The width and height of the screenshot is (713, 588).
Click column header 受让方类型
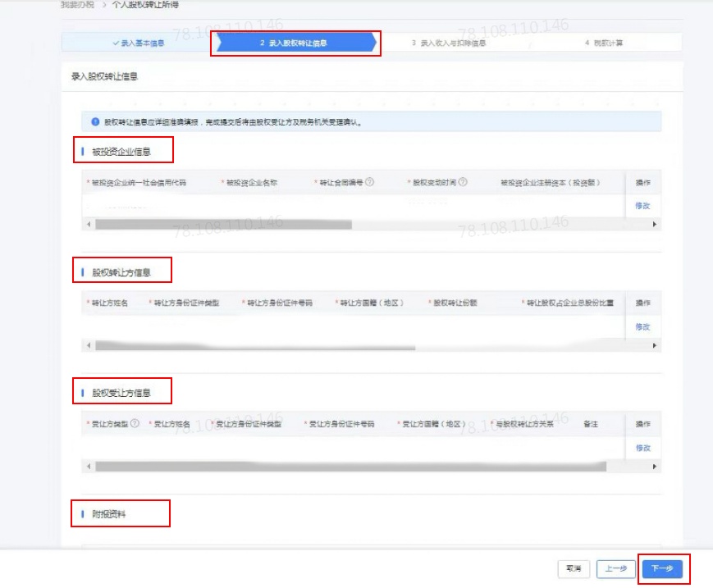click(x=110, y=424)
